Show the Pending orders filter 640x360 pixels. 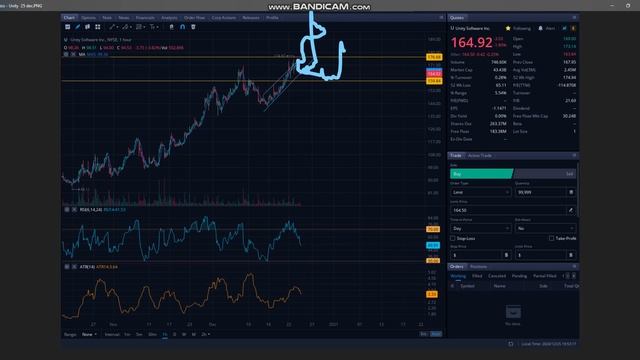click(x=519, y=276)
